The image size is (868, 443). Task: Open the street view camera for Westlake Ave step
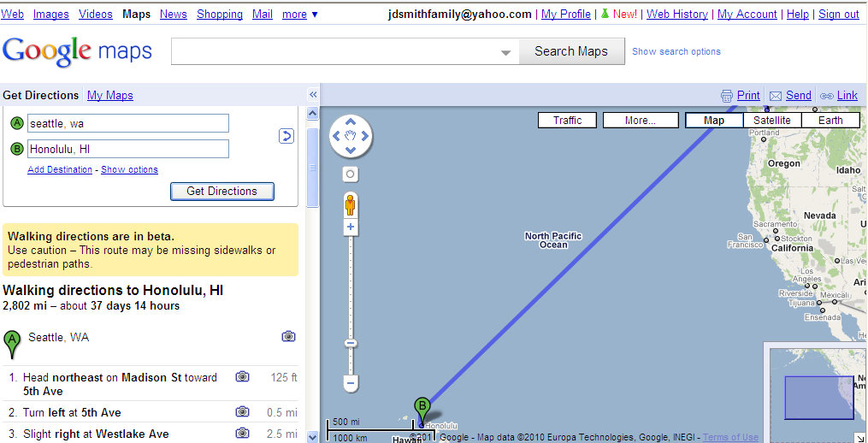pos(242,433)
